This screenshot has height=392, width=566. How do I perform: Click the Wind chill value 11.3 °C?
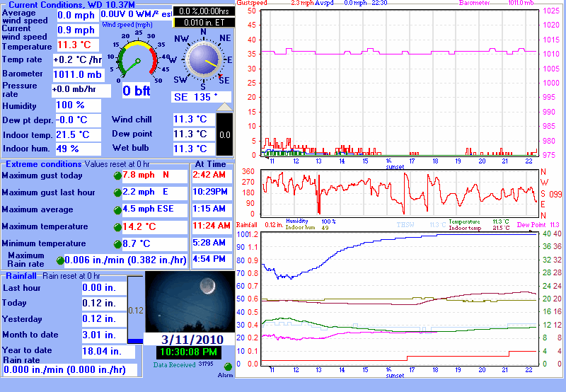194,120
